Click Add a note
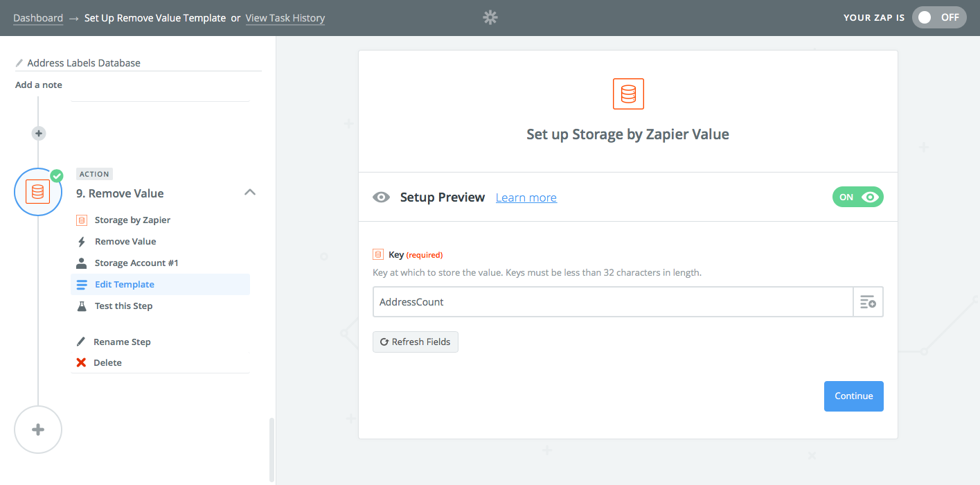The height and width of the screenshot is (485, 980). click(39, 85)
